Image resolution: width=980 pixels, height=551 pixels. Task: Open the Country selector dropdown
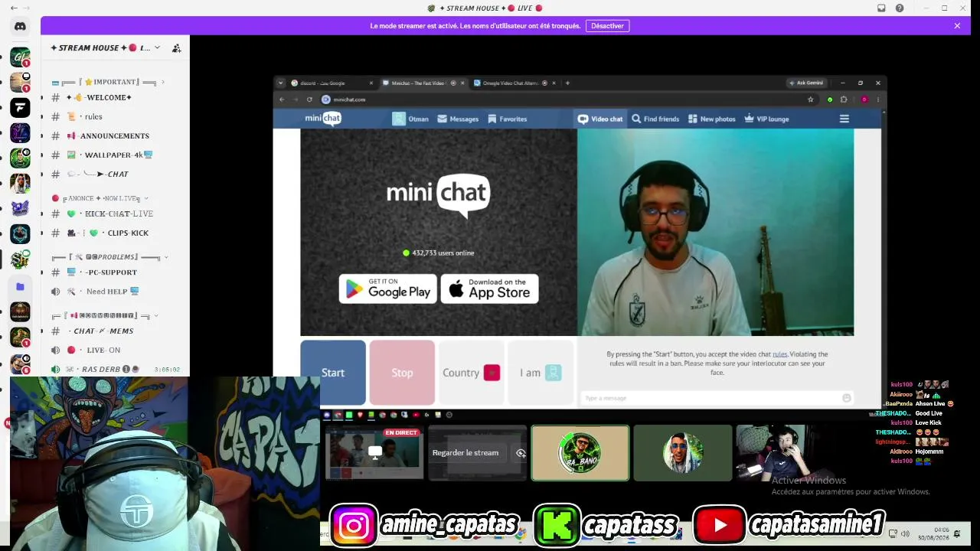point(471,373)
